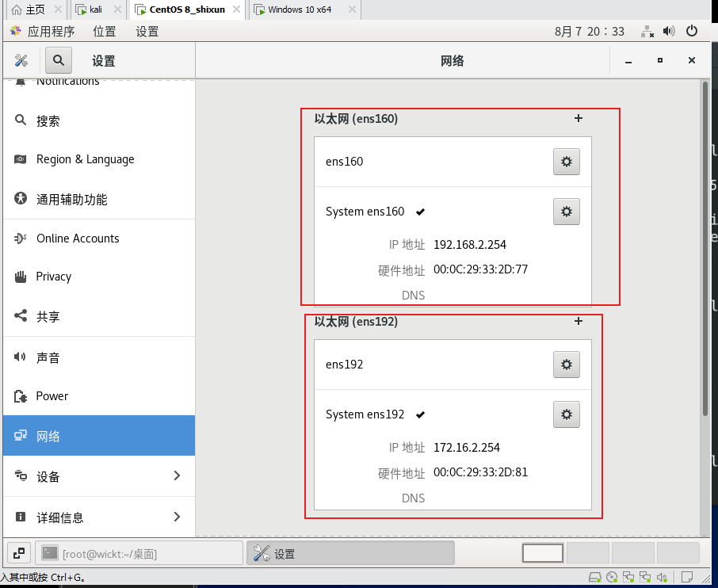Click the message log icon in VMware status bar
718x588 pixels.
click(x=686, y=577)
